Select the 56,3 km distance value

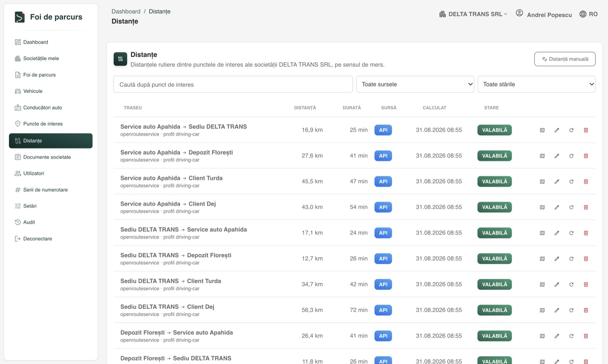point(312,310)
